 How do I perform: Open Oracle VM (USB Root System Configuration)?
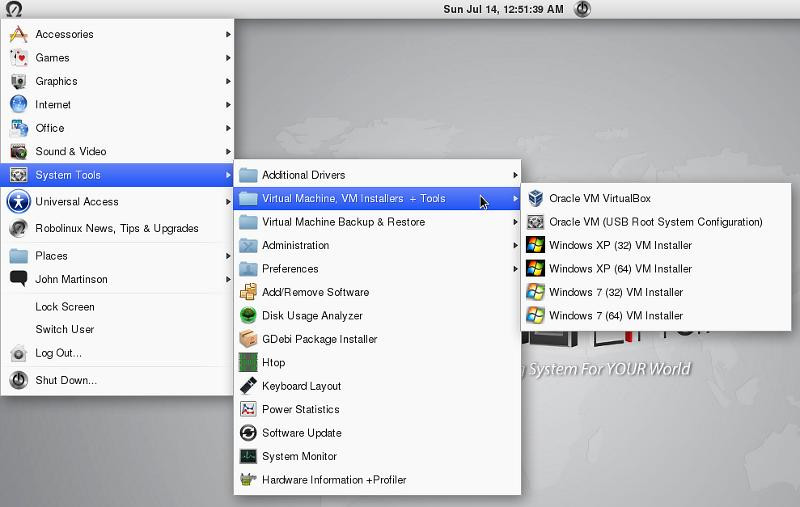(656, 221)
